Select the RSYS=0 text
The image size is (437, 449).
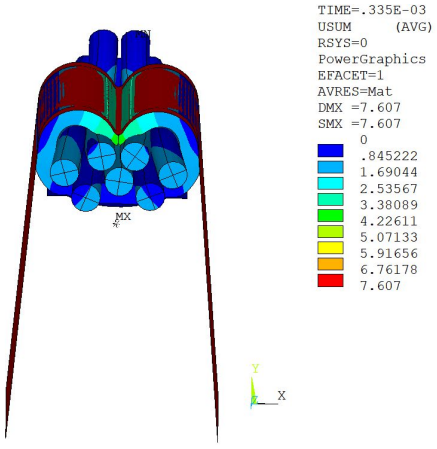coord(343,43)
